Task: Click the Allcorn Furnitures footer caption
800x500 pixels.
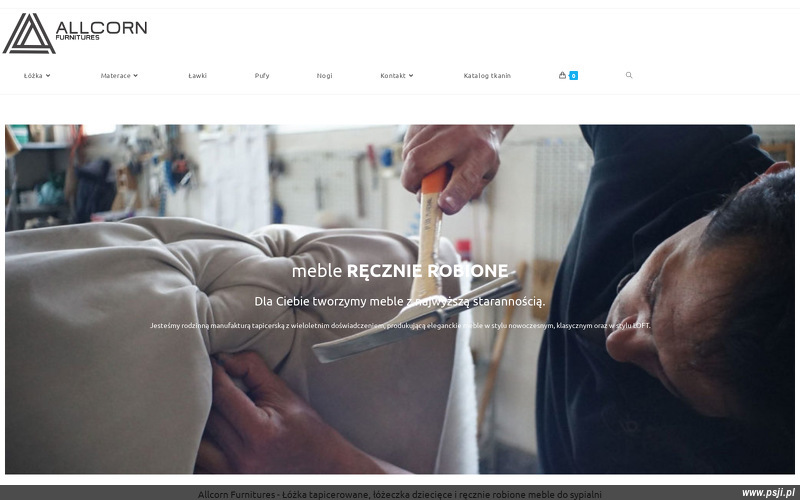Action: tap(399, 494)
